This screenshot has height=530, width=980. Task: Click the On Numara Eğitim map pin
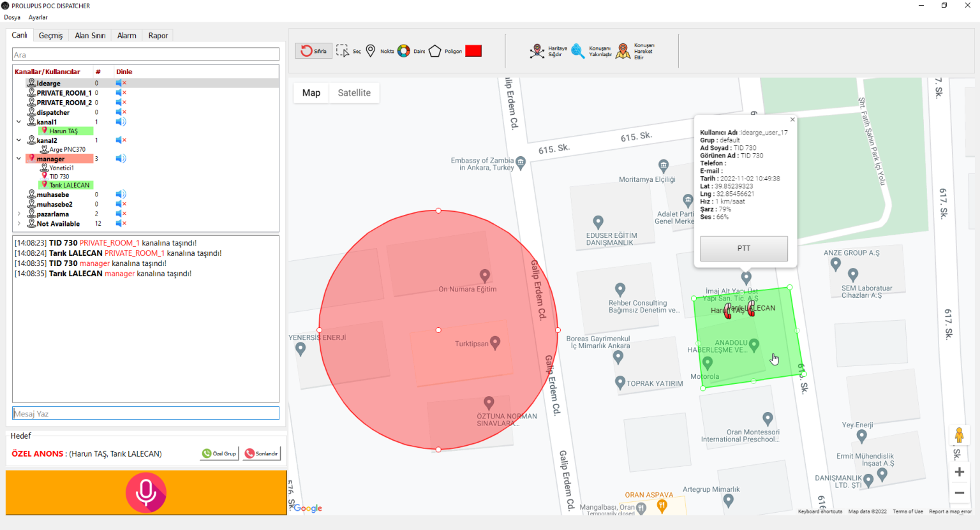(485, 275)
